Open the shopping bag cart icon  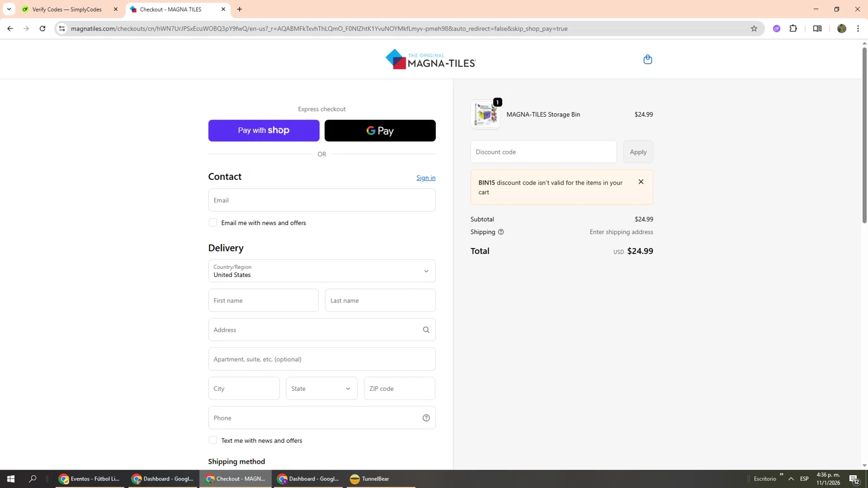[648, 60]
